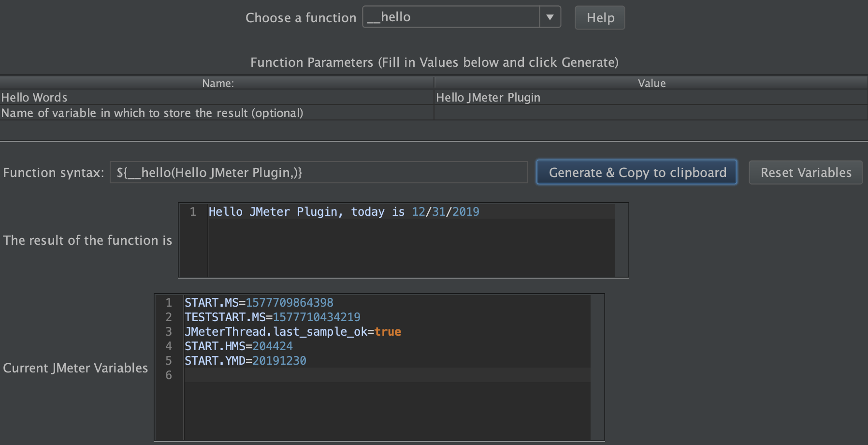The height and width of the screenshot is (445, 868).
Task: Click the Value column header
Action: 651,83
